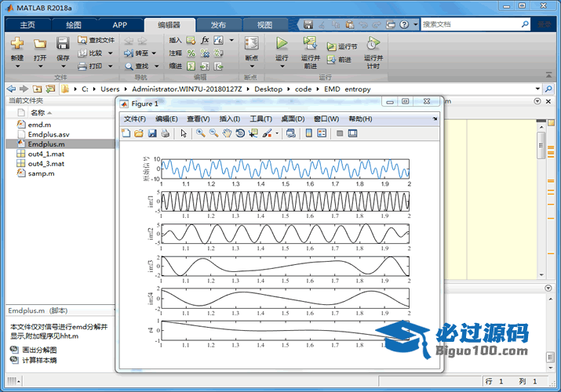
Task: Click the Name (名称) column header
Action: pos(38,113)
